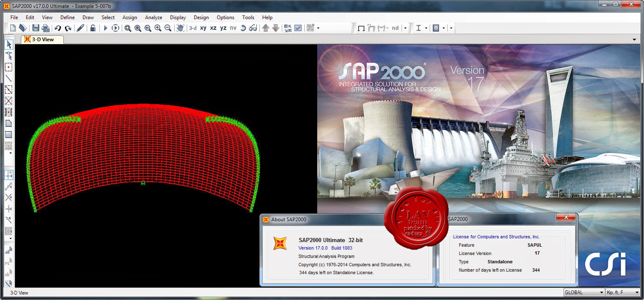
Task: Toggle snap to intersections icon
Action: tap(8, 197)
